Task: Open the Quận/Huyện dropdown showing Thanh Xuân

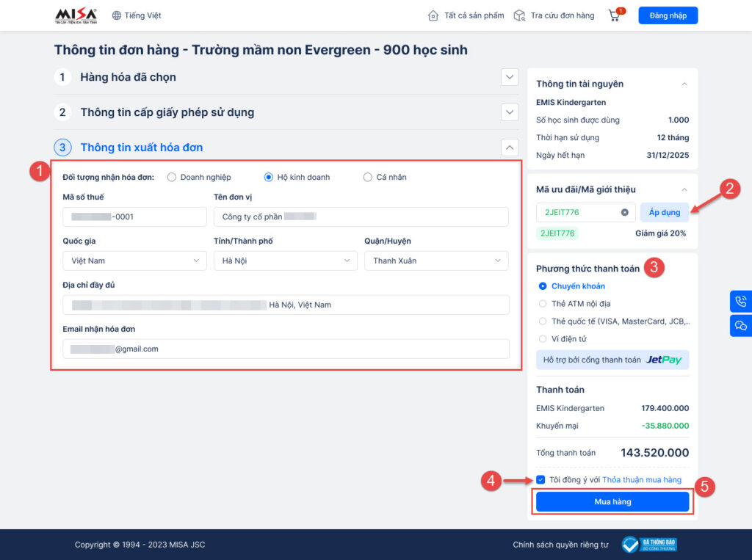Action: 436,261
